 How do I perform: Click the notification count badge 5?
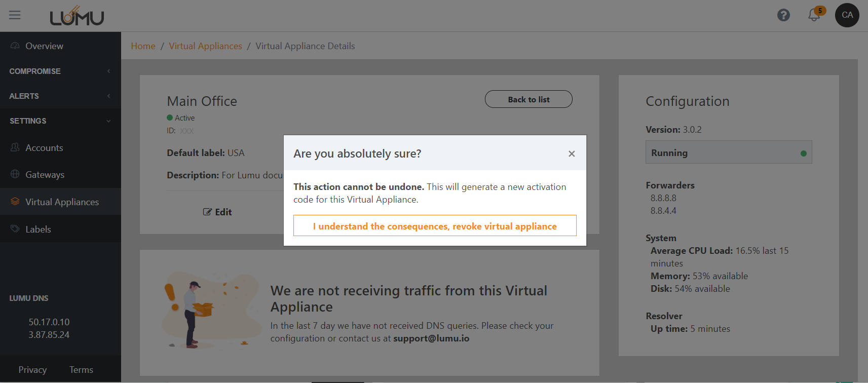pyautogui.click(x=820, y=11)
